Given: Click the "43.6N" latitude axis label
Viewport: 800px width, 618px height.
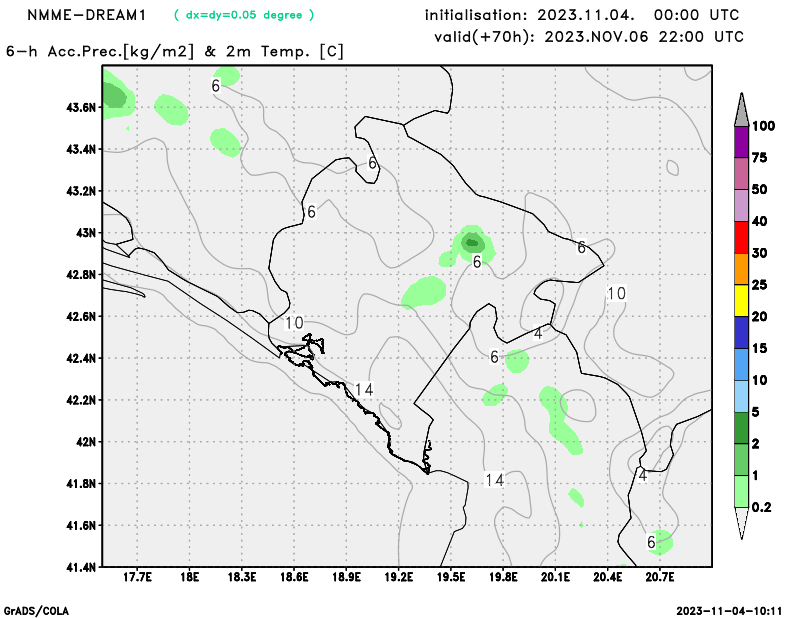Looking at the screenshot, I should [81, 108].
